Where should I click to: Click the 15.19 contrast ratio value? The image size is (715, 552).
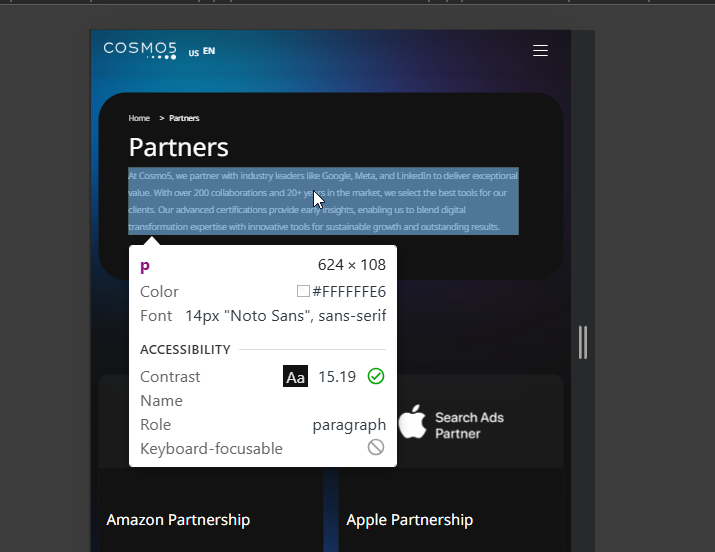pyautogui.click(x=337, y=377)
